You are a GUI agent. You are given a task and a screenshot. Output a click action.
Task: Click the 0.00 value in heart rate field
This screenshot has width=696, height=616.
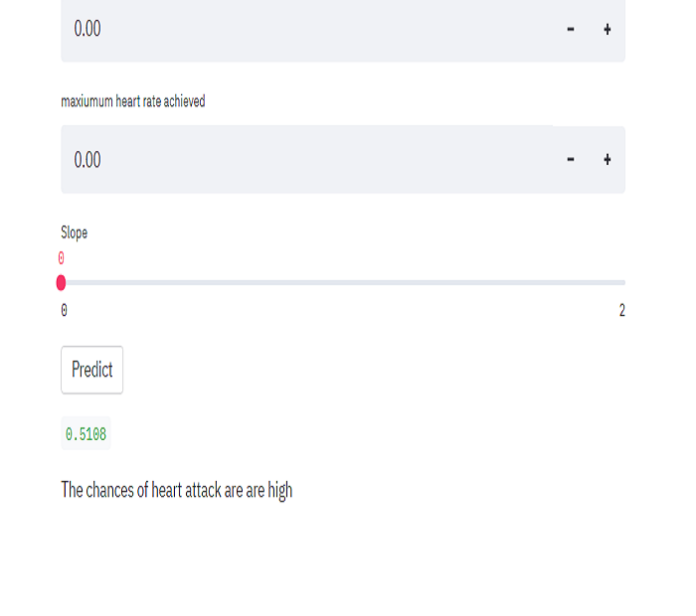pos(87,160)
